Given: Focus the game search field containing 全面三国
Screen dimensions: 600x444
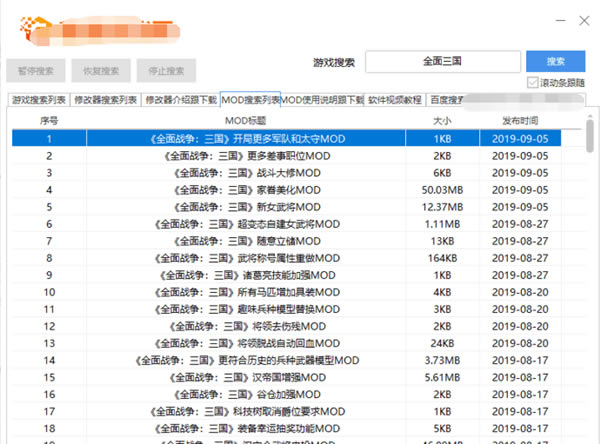Looking at the screenshot, I should [443, 61].
